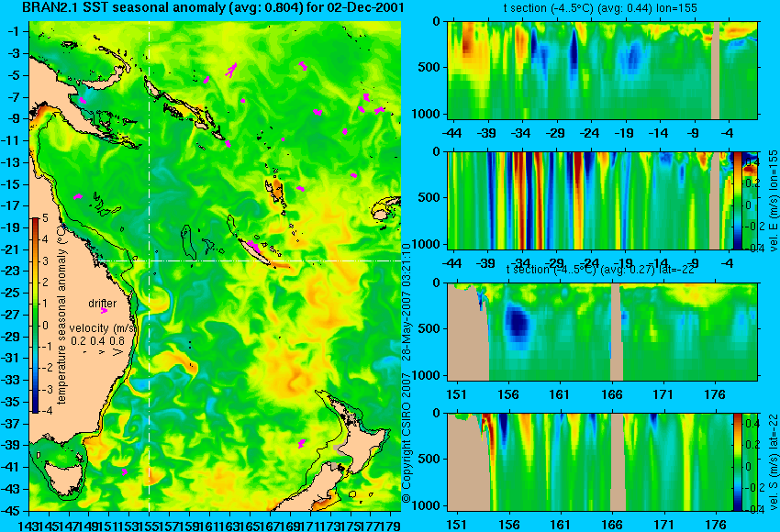Click New Caledonia island on the map
The height and width of the screenshot is (532, 780).
pos(255,251)
